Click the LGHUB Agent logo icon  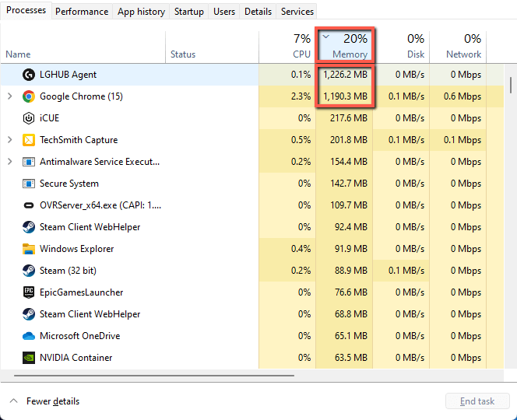pyautogui.click(x=29, y=75)
